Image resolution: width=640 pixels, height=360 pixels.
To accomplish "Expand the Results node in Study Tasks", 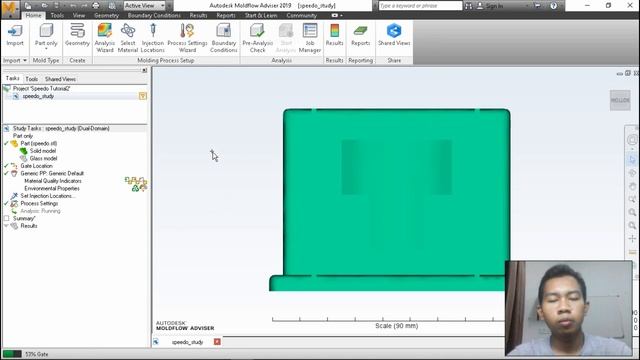I will pyautogui.click(x=6, y=225).
